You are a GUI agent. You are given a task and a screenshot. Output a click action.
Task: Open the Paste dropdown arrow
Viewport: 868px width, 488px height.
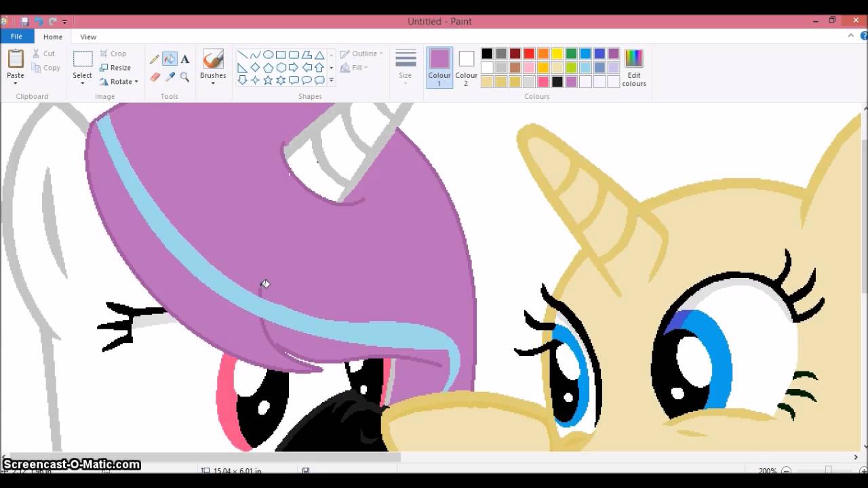16,83
